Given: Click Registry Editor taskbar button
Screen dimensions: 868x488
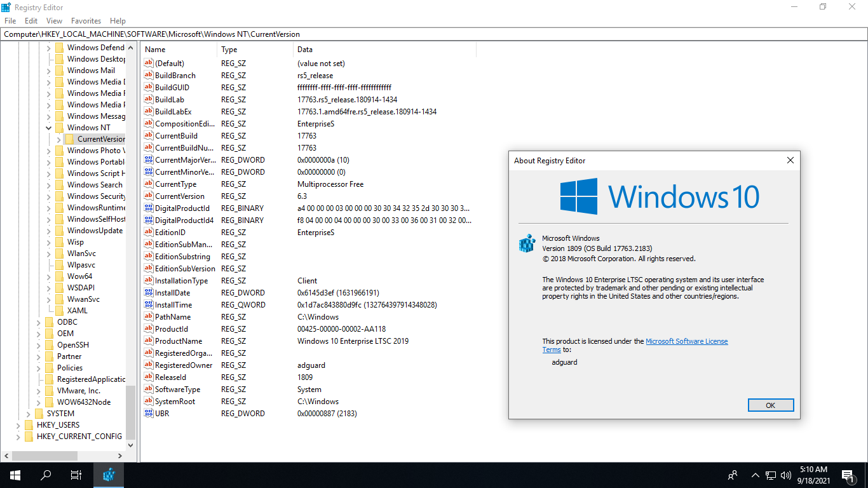Looking at the screenshot, I should (109, 475).
